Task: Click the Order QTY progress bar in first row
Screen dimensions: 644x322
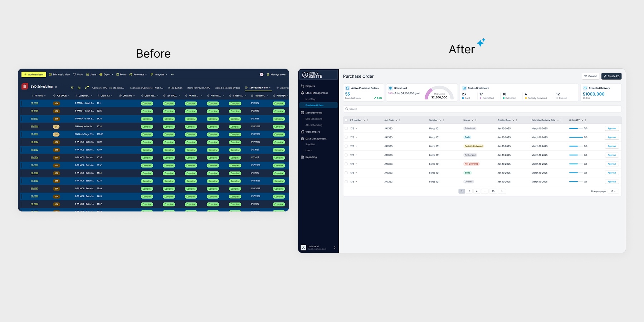Action: tap(576, 128)
